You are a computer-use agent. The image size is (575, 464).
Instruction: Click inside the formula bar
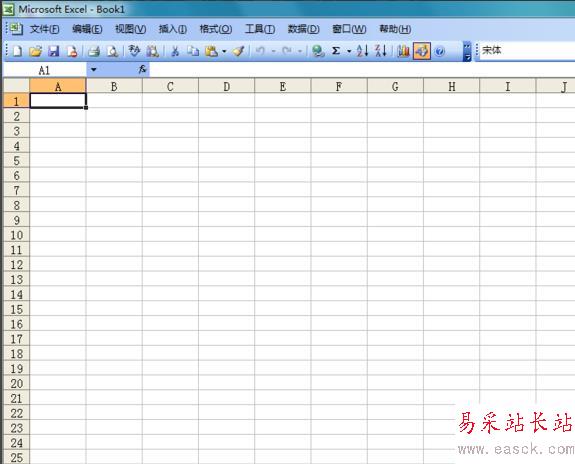tap(362, 69)
